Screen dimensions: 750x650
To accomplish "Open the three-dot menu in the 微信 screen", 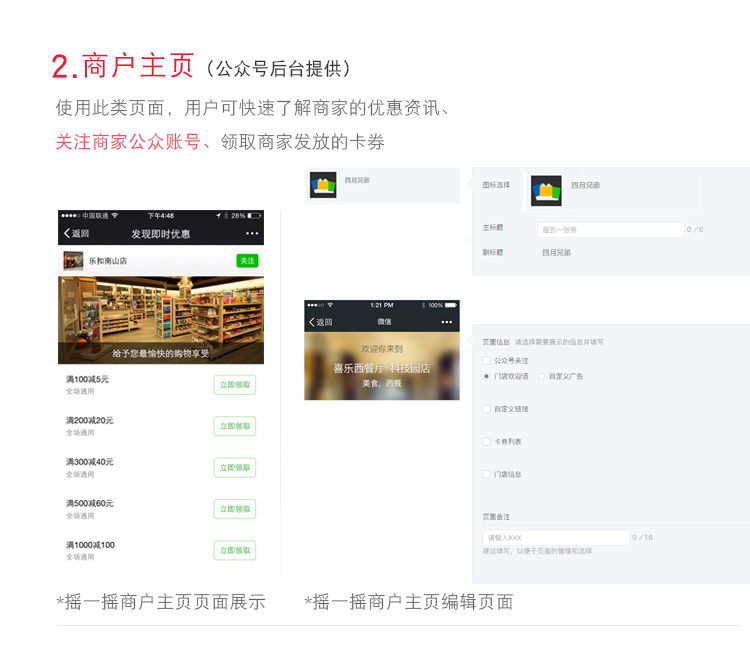I will (x=447, y=322).
